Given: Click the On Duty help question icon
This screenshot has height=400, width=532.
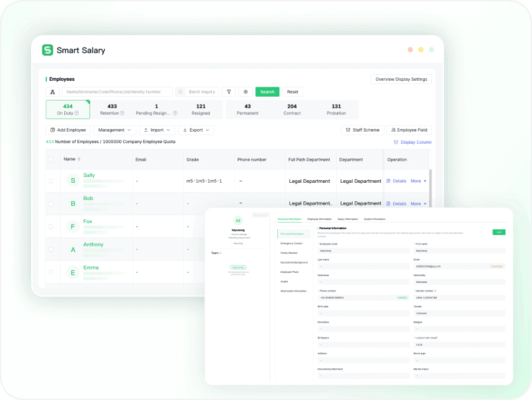Looking at the screenshot, I should [77, 113].
